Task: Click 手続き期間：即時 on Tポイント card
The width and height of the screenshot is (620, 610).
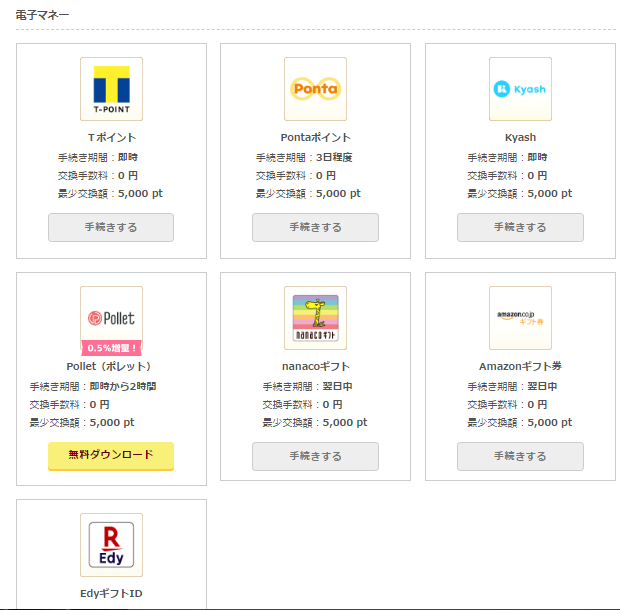Action: [x=98, y=157]
